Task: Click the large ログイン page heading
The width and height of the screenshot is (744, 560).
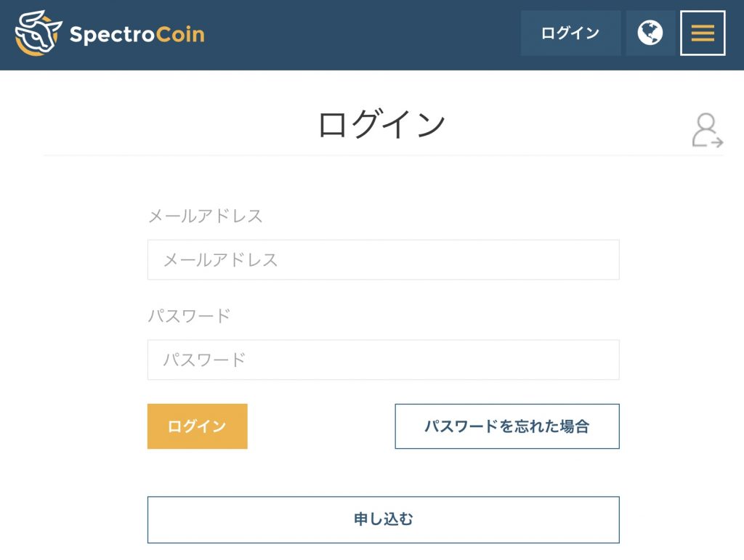Action: pyautogui.click(x=382, y=124)
